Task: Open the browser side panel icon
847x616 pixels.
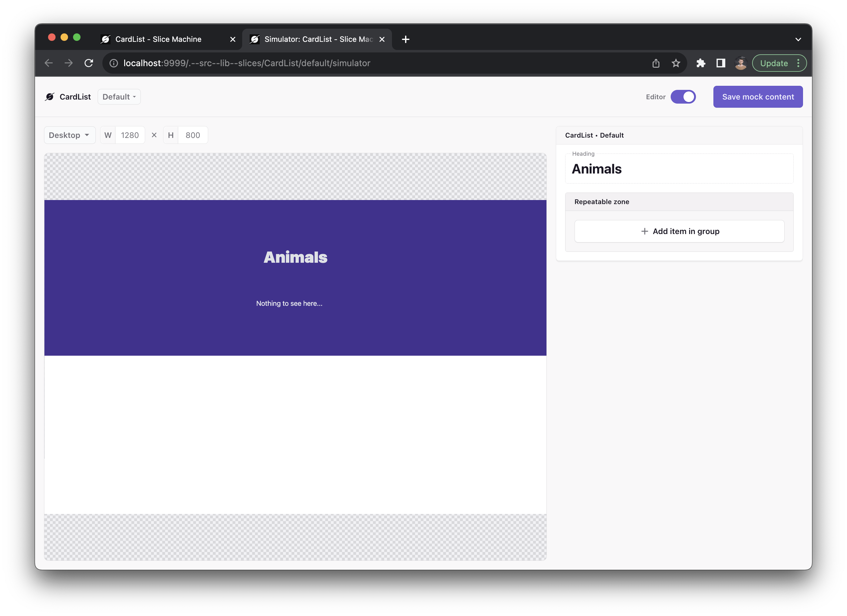Action: pos(720,63)
